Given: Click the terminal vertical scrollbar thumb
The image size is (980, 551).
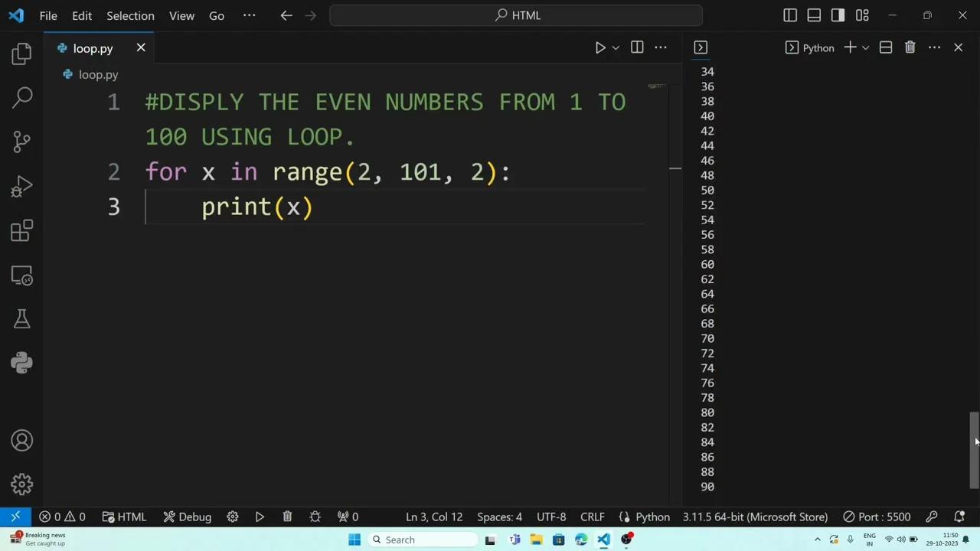Looking at the screenshot, I should click(x=974, y=450).
